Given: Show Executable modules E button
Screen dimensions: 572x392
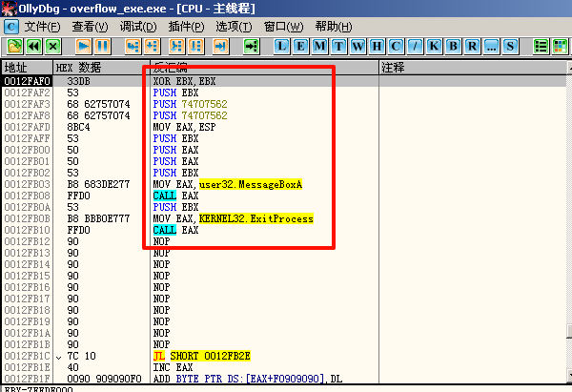Looking at the screenshot, I should coord(300,47).
